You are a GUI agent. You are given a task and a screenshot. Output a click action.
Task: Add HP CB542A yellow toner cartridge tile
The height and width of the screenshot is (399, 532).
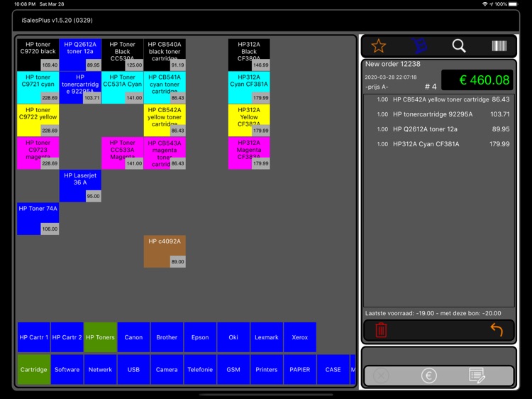click(165, 120)
